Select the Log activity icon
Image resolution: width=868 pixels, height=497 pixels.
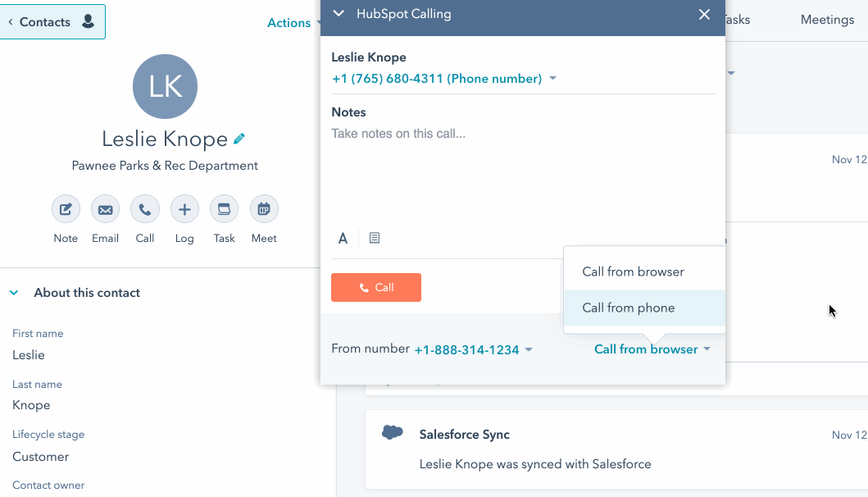point(184,209)
